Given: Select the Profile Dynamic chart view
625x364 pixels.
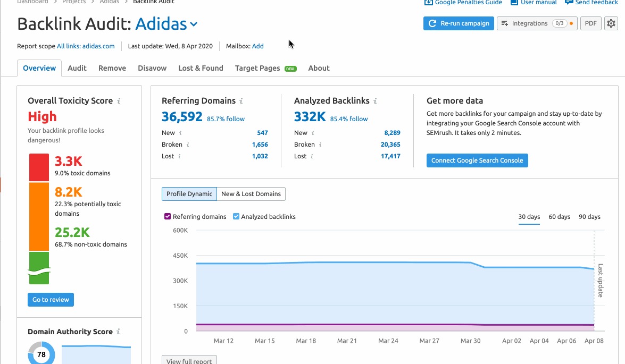Looking at the screenshot, I should tap(189, 194).
